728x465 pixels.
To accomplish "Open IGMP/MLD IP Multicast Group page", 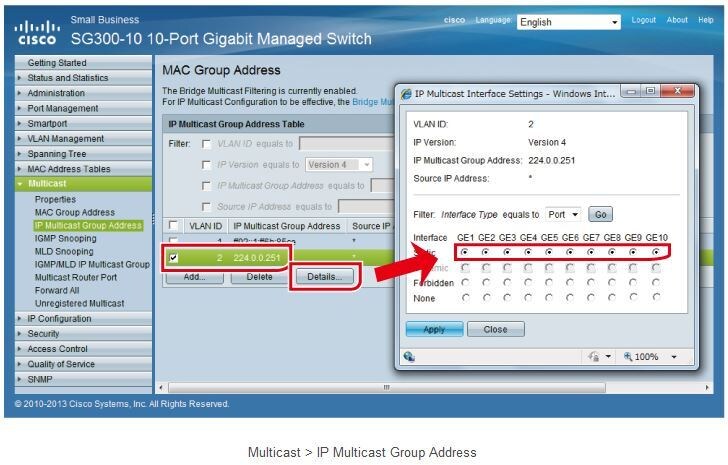I will [x=92, y=264].
